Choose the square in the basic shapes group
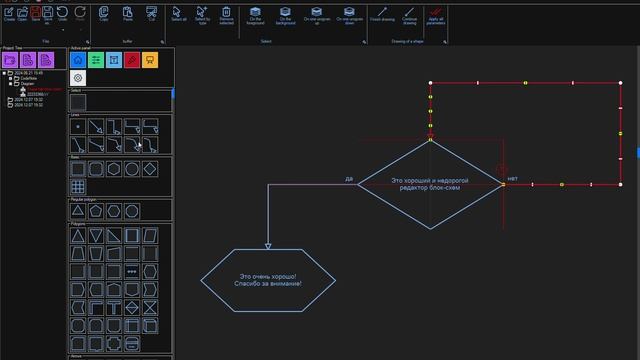This screenshot has width=640, height=360. coord(78,169)
